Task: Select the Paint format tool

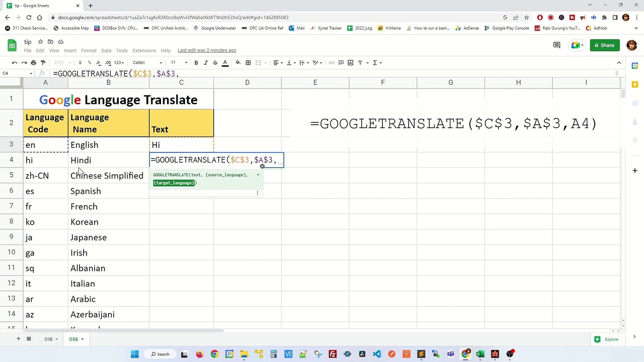Action: point(43,63)
